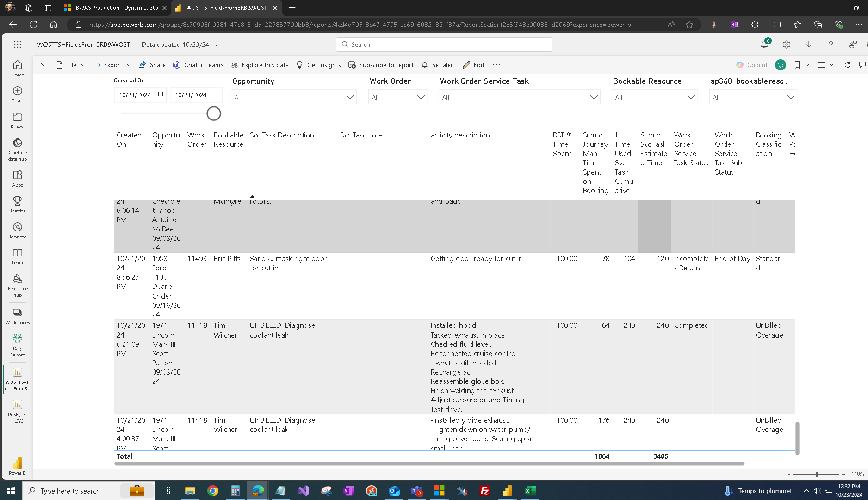This screenshot has height=500, width=868.
Task: Open the bookmarks icon
Action: pyautogui.click(x=797, y=65)
